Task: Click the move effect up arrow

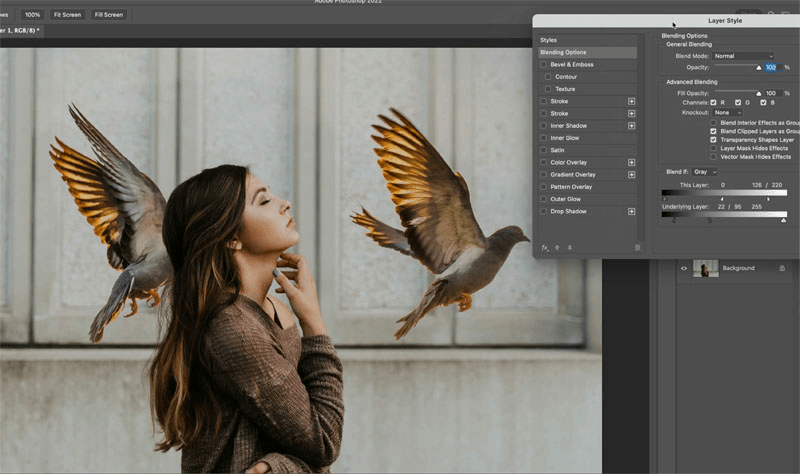Action: 557,247
